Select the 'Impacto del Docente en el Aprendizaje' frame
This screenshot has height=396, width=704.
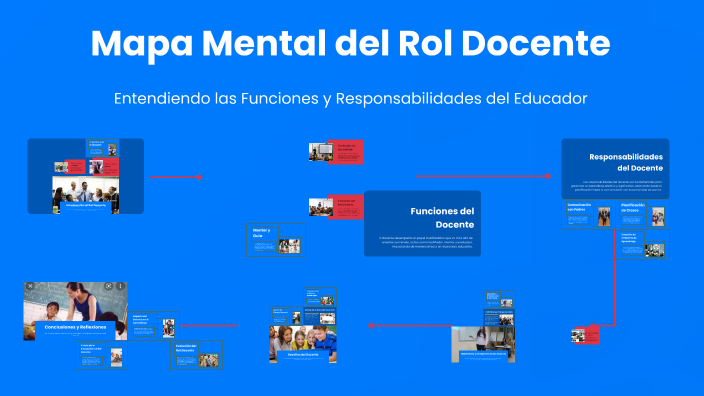pyautogui.click(x=154, y=326)
